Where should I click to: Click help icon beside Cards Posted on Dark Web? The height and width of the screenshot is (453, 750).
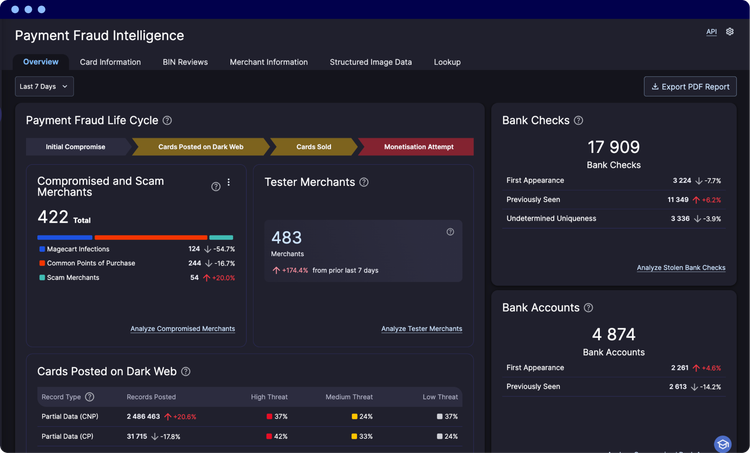(186, 372)
